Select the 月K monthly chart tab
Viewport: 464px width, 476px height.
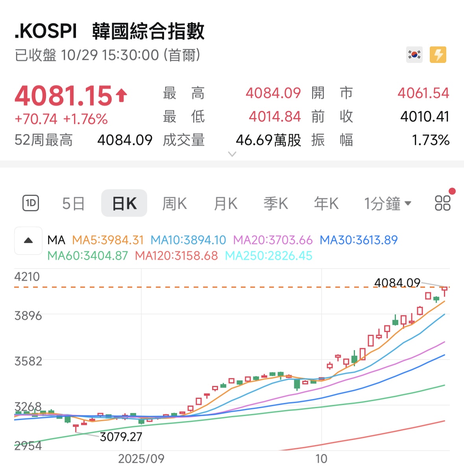click(226, 203)
